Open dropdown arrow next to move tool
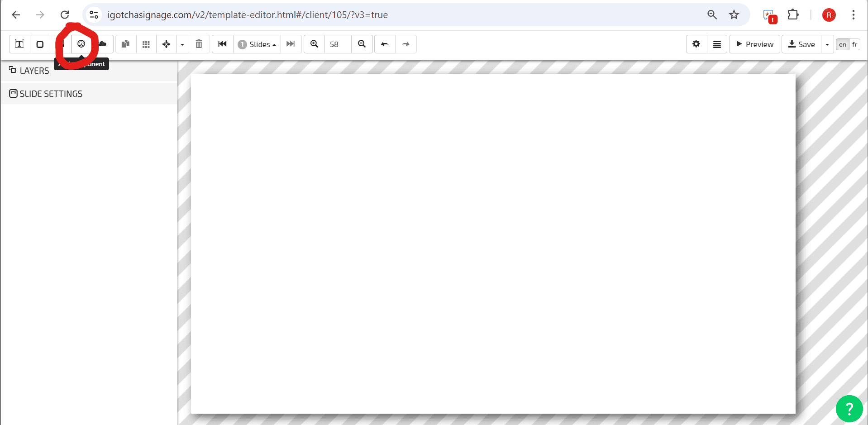868x425 pixels. (x=182, y=44)
